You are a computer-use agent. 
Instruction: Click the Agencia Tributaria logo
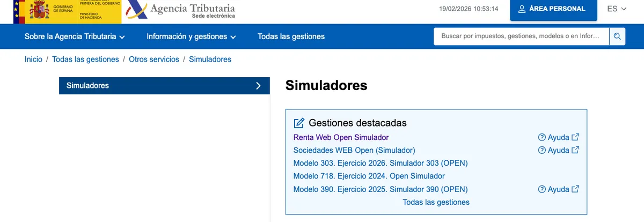182,11
